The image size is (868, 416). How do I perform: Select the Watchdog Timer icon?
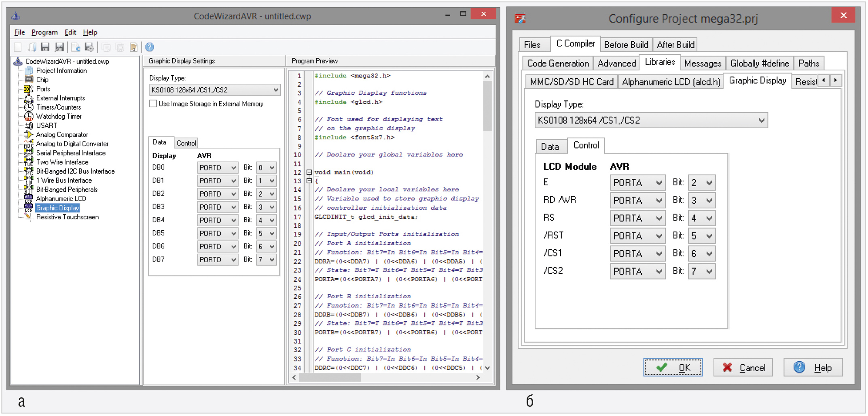(x=28, y=116)
